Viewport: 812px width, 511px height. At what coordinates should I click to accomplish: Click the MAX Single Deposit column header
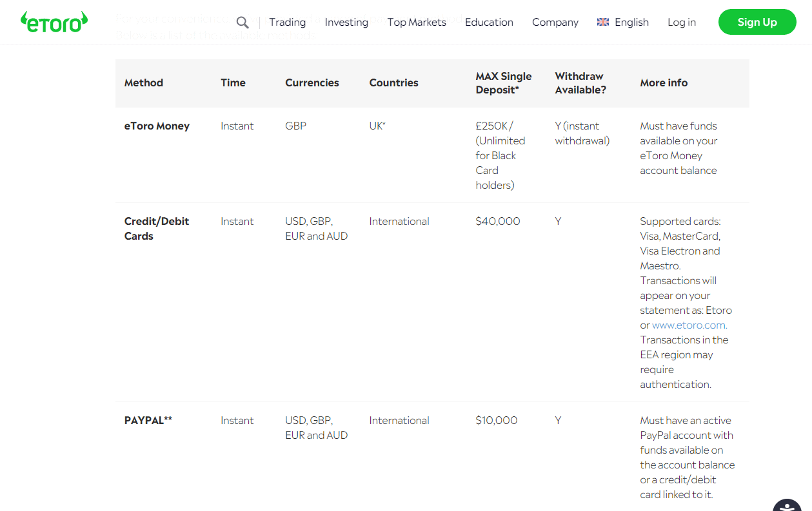point(503,83)
